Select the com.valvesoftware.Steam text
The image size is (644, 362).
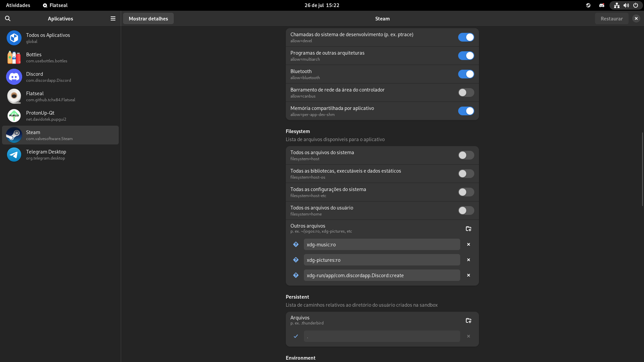pyautogui.click(x=49, y=139)
